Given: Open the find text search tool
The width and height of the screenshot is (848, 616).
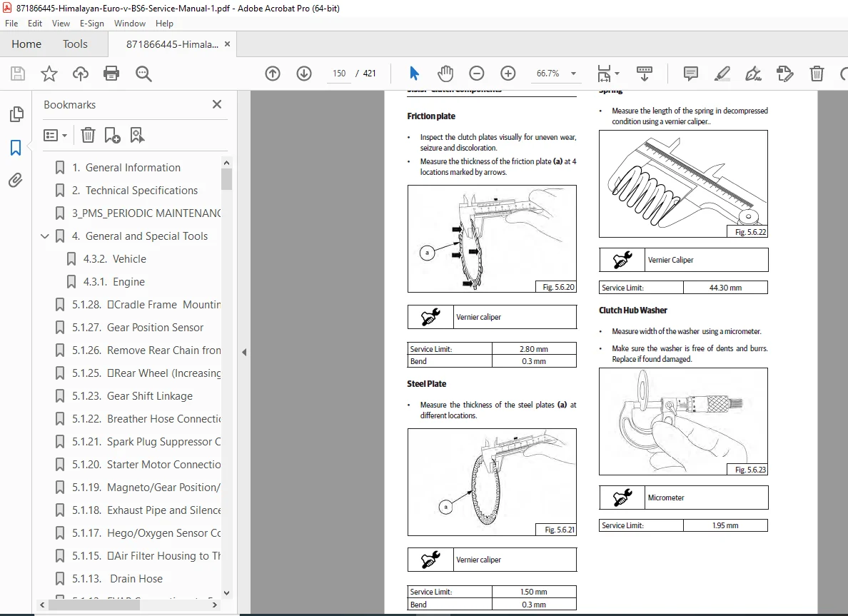Looking at the screenshot, I should point(143,74).
